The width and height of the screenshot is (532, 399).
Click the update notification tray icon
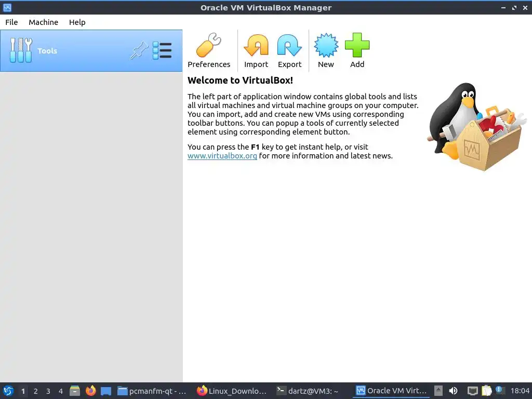pos(499,390)
